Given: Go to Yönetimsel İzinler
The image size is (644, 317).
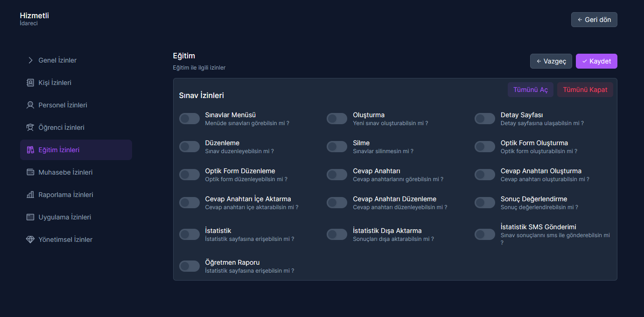Looking at the screenshot, I should point(76,240).
